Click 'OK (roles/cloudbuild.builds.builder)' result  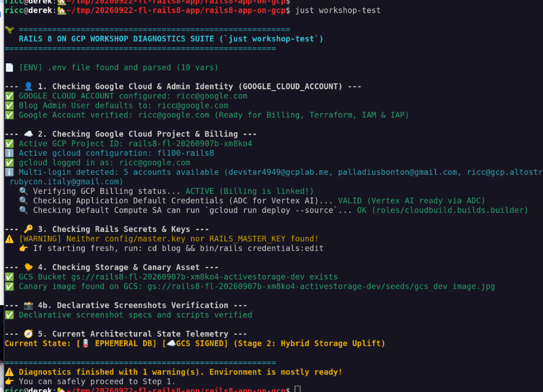point(442,210)
